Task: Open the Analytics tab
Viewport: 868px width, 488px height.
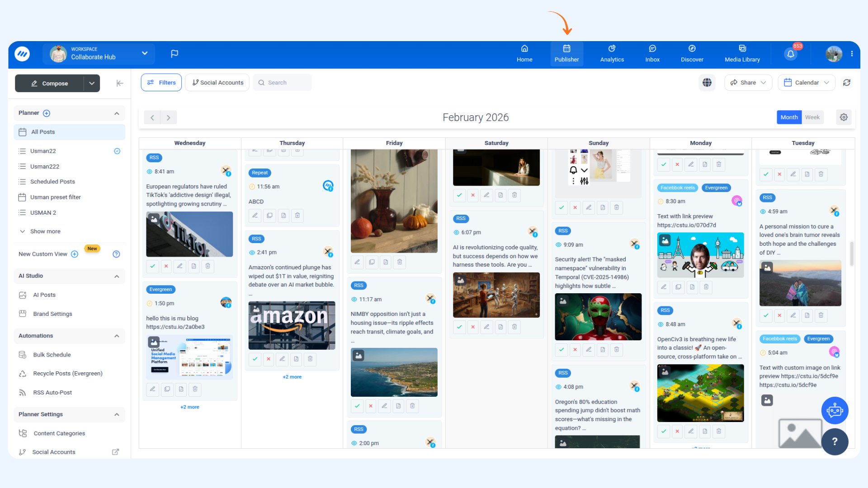Action: click(x=612, y=54)
